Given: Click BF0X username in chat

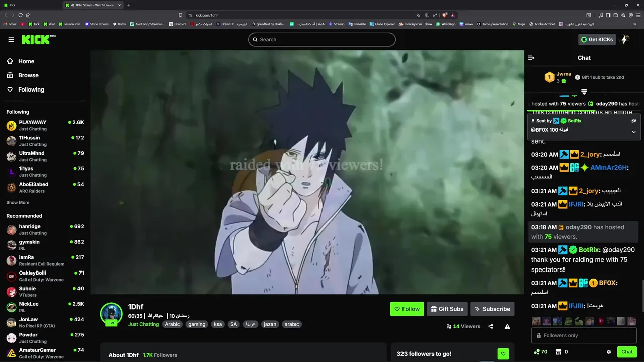Looking at the screenshot, I should click(x=607, y=283).
